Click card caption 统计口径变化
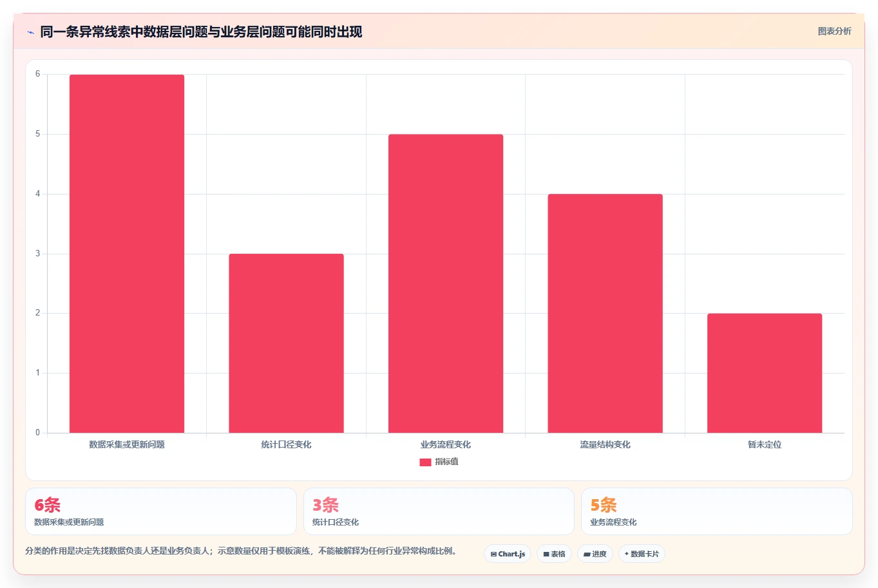This screenshot has height=588, width=878. click(x=336, y=522)
